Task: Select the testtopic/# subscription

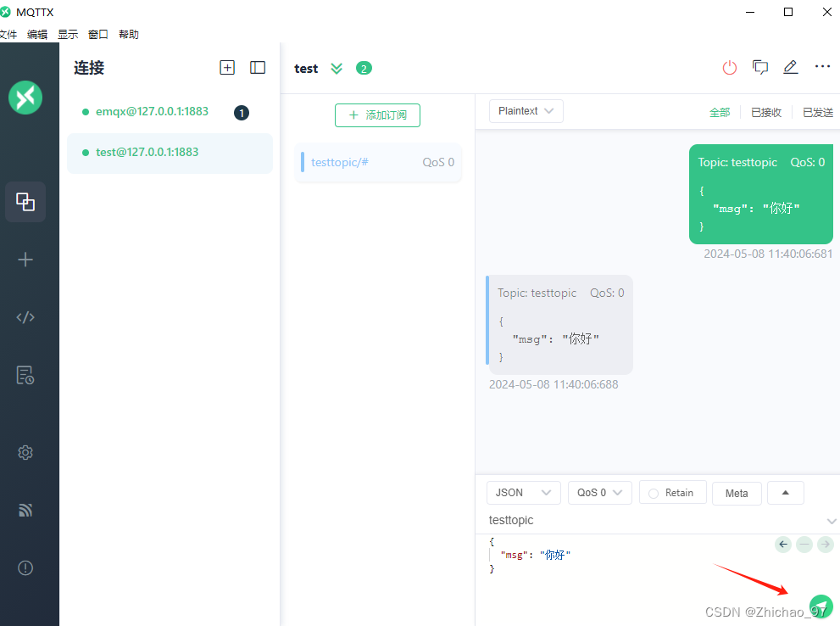Action: [378, 162]
